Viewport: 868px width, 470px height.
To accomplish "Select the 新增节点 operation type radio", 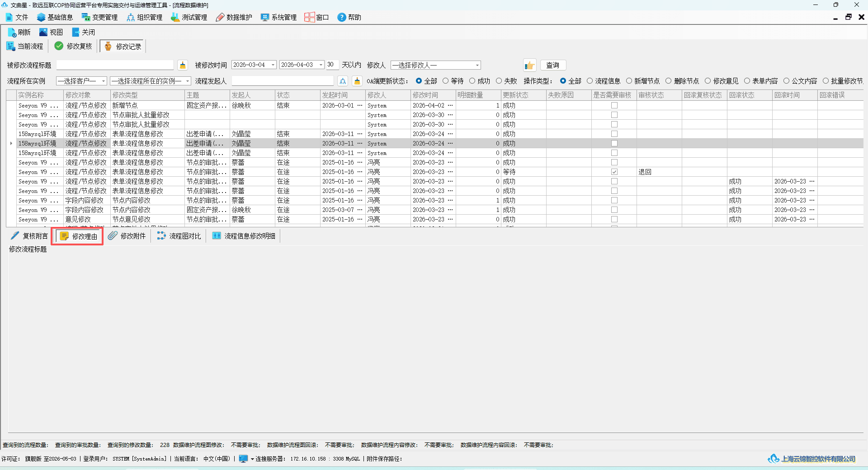I will (x=629, y=81).
